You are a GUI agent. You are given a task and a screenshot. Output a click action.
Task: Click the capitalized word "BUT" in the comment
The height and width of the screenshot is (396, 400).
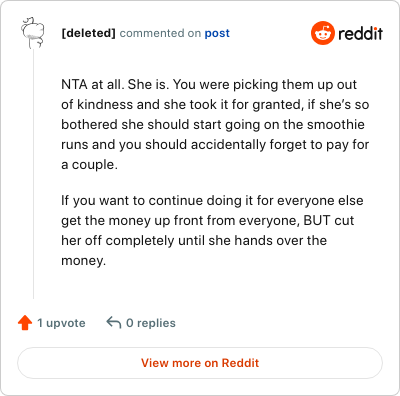tap(317, 220)
